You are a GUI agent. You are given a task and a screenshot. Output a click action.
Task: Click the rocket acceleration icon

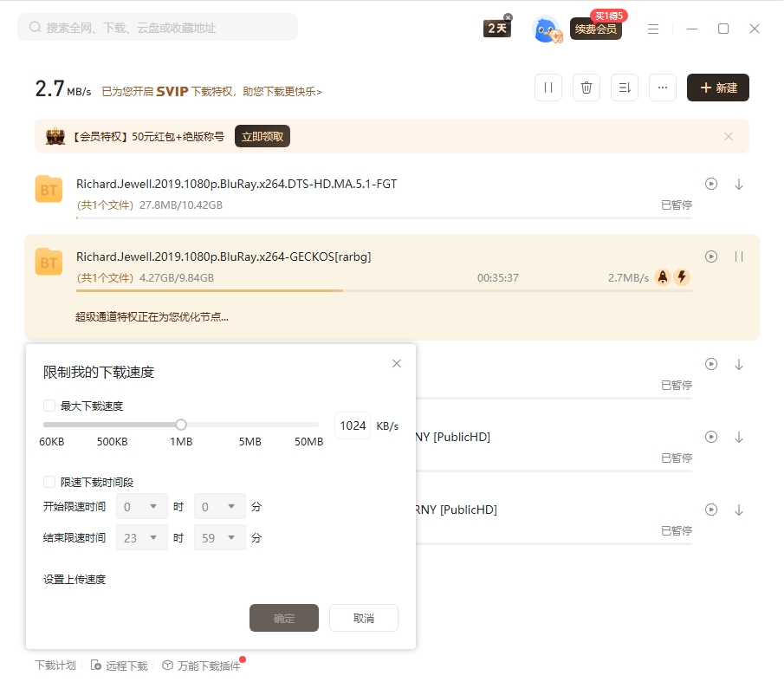662,277
